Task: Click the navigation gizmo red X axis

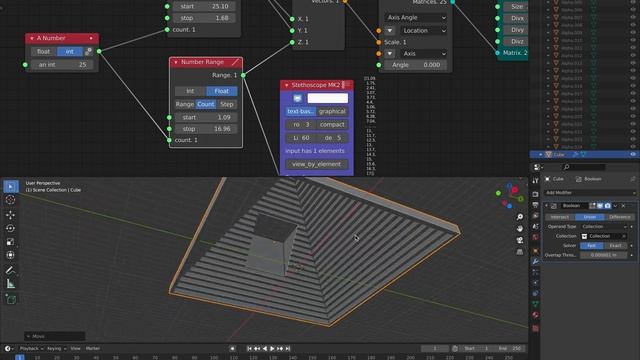Action: [515, 190]
